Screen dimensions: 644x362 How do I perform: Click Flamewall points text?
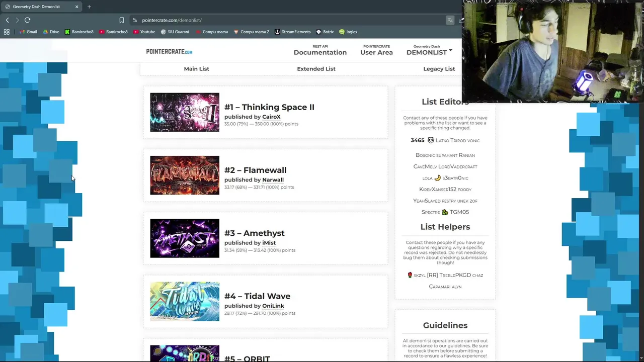(259, 187)
